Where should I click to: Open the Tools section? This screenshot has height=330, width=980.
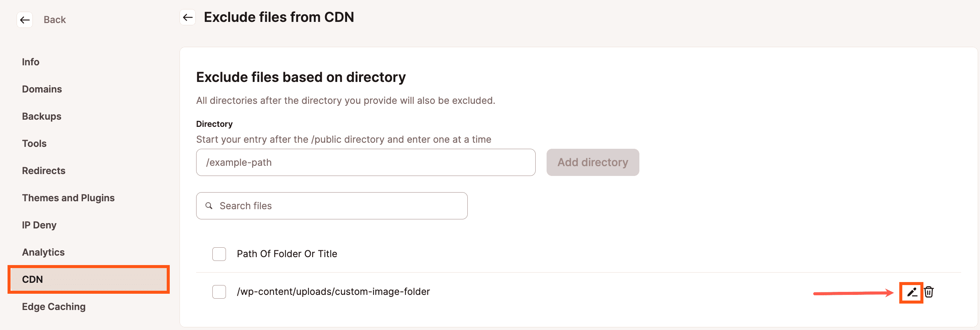(34, 143)
